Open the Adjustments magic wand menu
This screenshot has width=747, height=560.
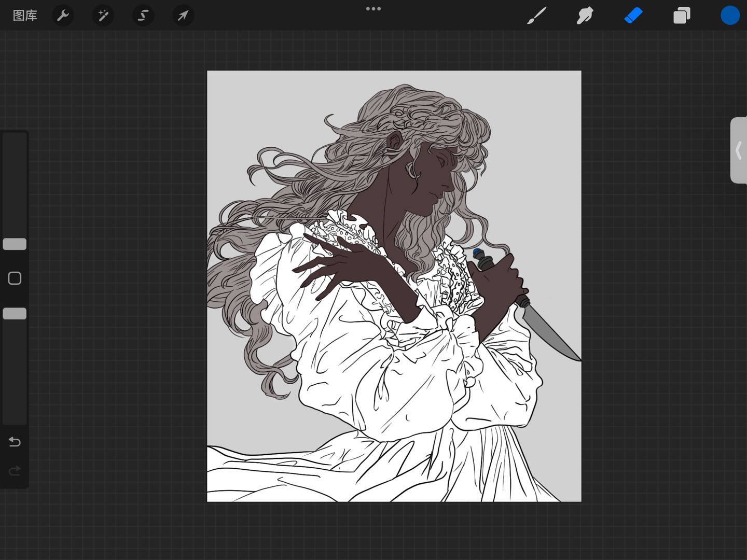point(103,16)
